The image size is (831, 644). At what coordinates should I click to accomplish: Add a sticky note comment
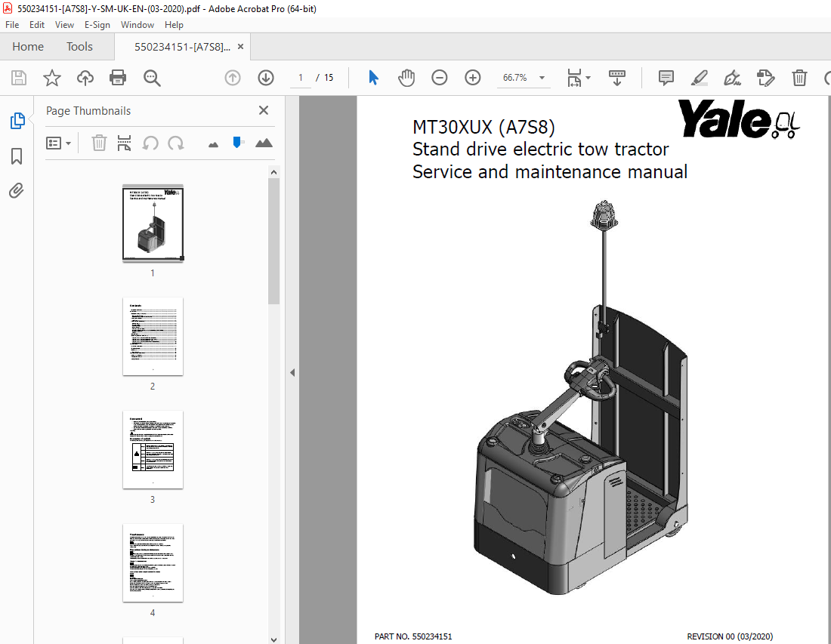point(666,78)
